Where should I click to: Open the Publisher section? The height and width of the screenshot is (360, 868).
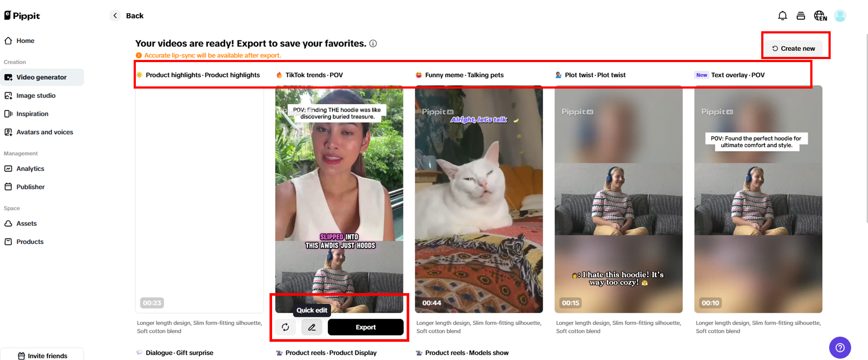[x=30, y=187]
